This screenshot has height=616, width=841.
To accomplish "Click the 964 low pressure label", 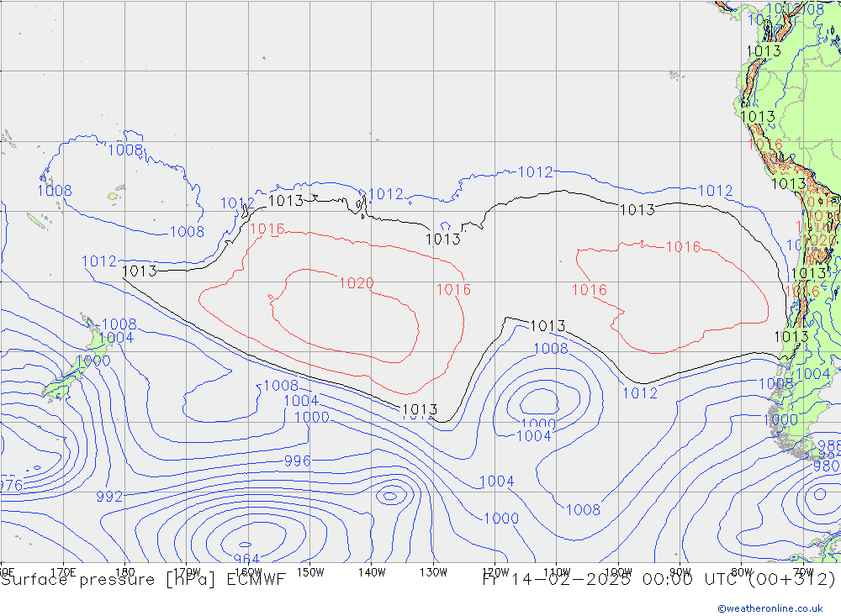I will click(x=246, y=559).
